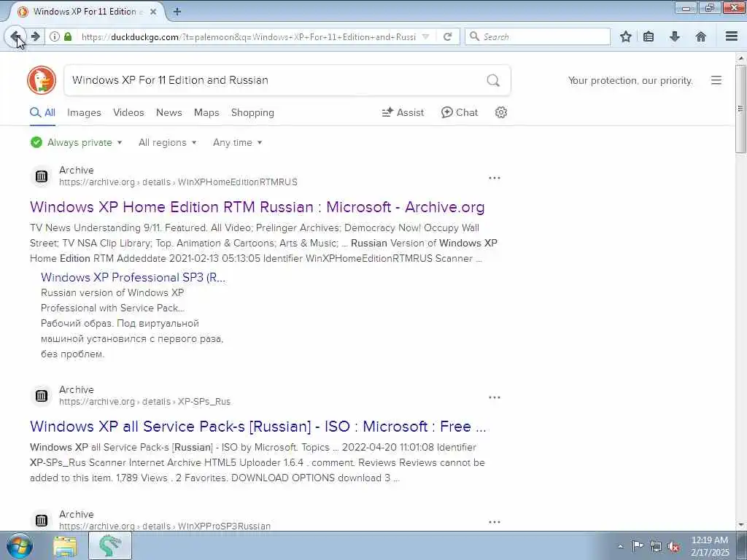Reload the page with refresh icon
Viewport: 747px width, 560px height.
tap(447, 36)
